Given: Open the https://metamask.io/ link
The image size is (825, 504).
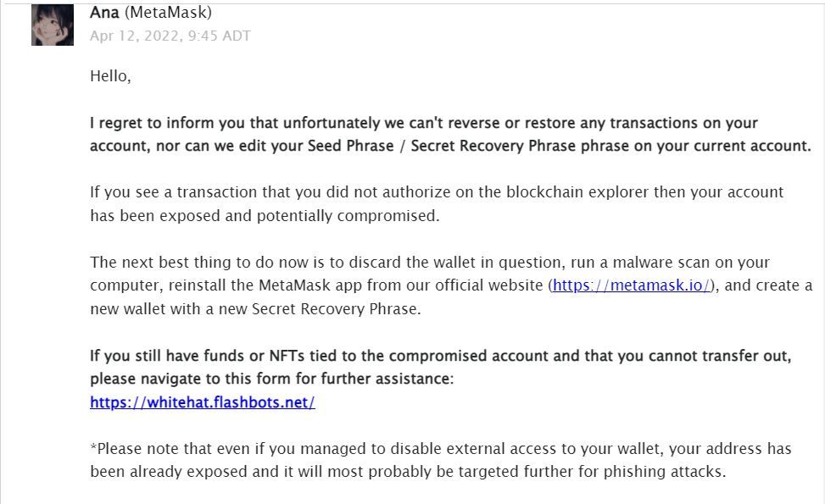Looking at the screenshot, I should click(632, 285).
